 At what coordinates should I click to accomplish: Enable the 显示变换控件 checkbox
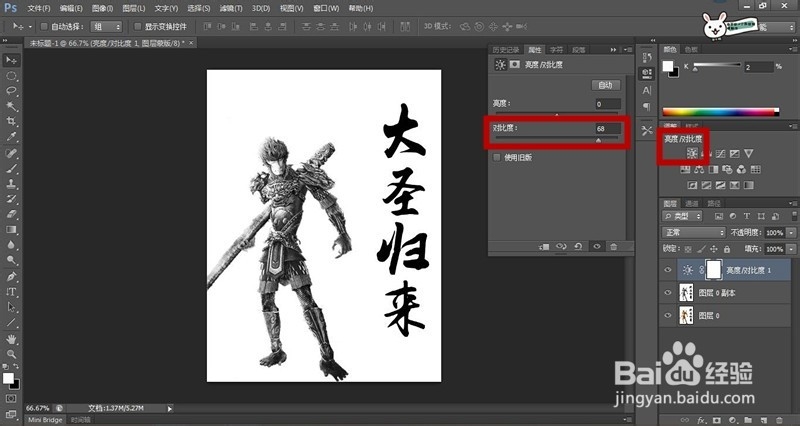tap(137, 26)
